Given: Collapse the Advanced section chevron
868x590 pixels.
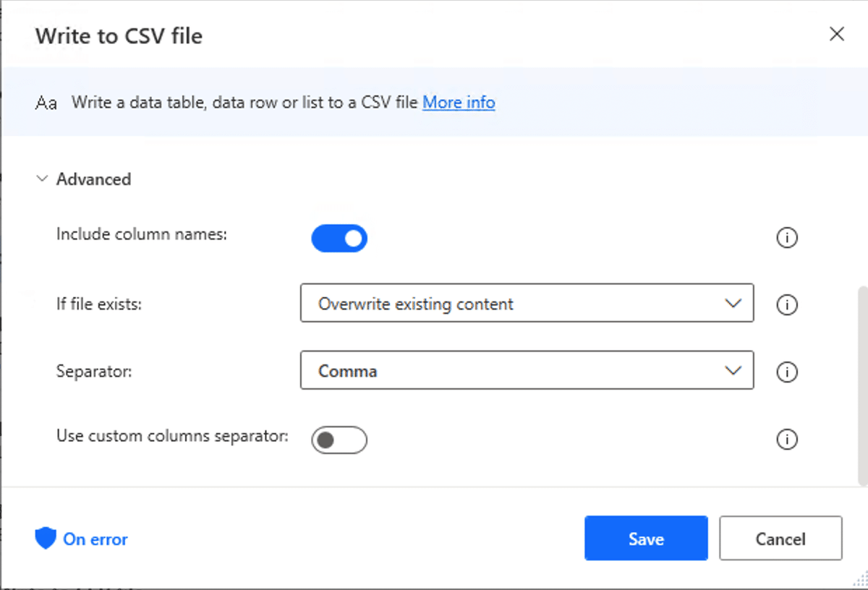Looking at the screenshot, I should (x=42, y=179).
